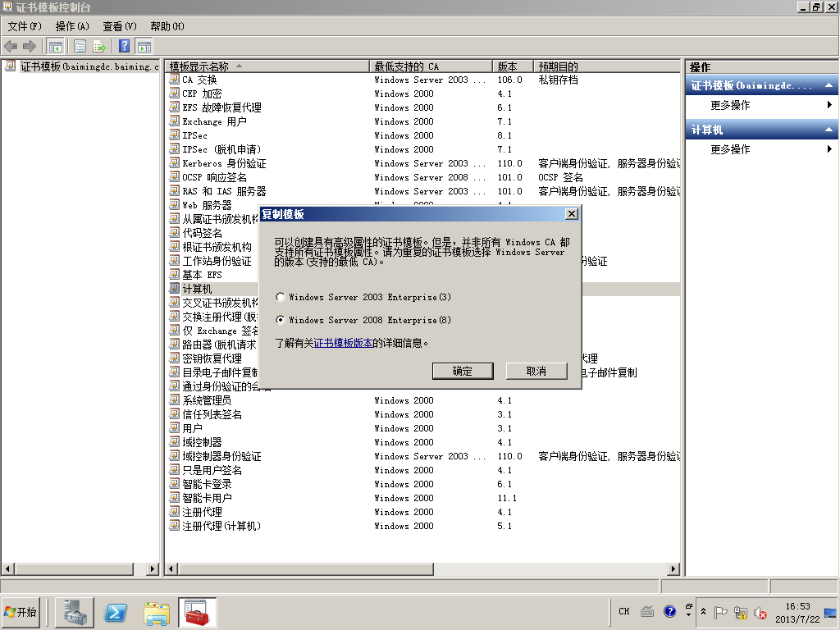Select the 只是用户签名 template row
The height and width of the screenshot is (630, 840).
tap(424, 470)
